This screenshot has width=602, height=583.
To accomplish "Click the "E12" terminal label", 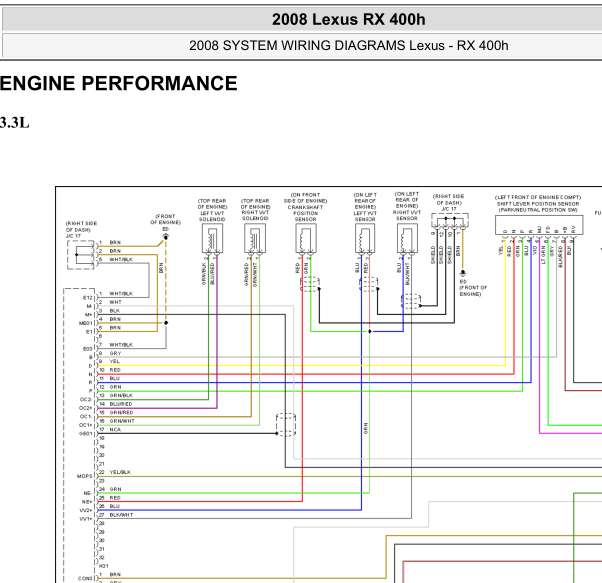I will [88, 298].
